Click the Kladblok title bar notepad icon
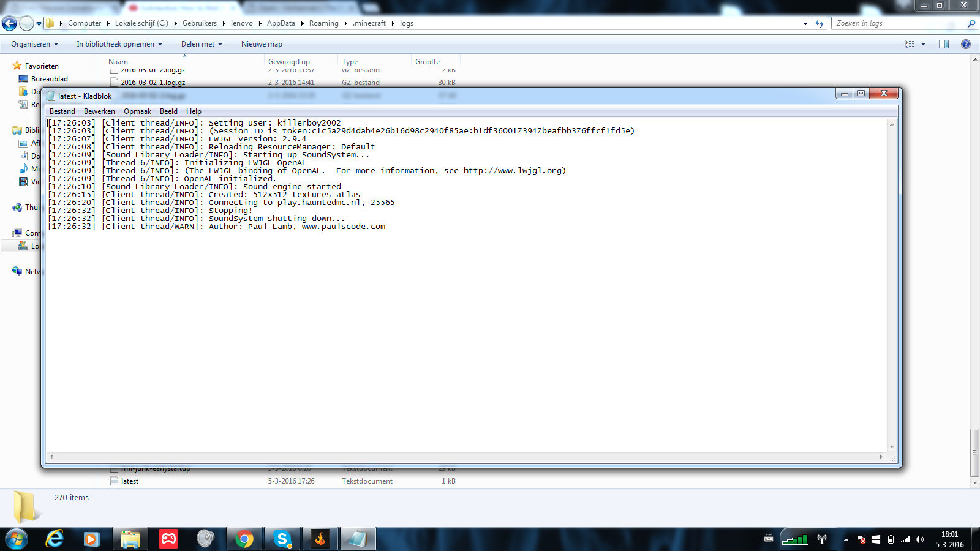 (51, 96)
